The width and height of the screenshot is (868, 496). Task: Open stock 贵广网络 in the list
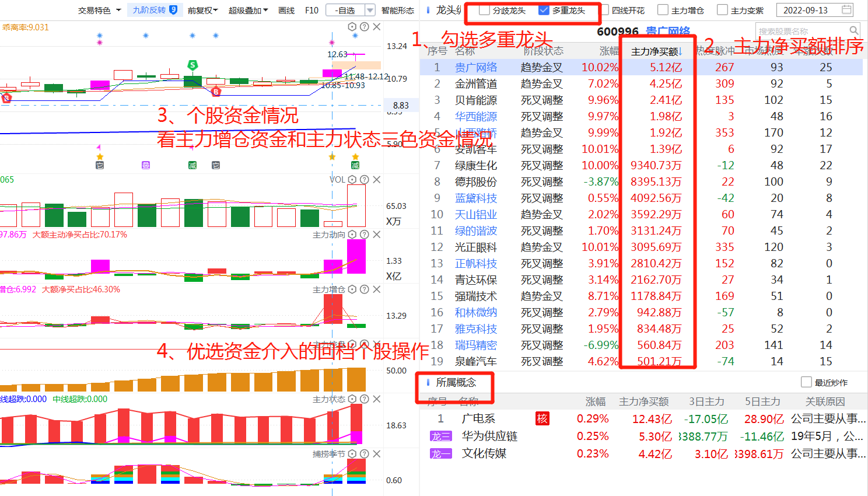(476, 67)
